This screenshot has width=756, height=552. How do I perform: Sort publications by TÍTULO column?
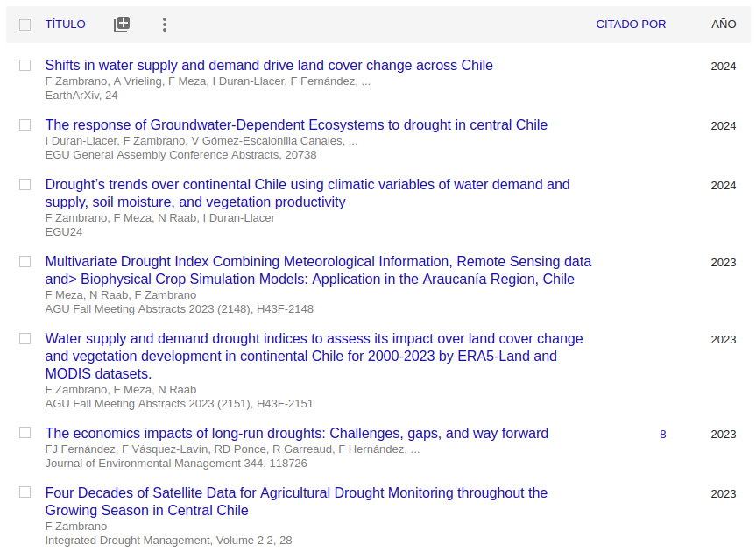[66, 25]
